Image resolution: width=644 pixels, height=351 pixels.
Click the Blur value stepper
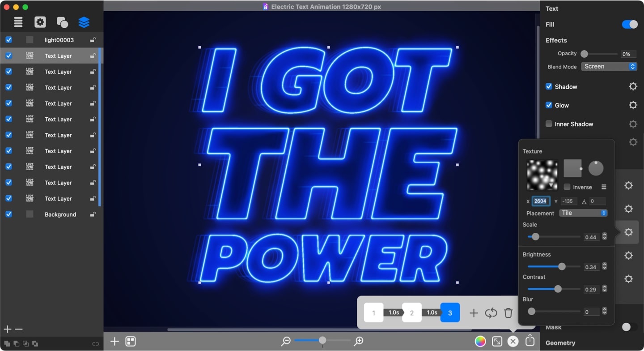[605, 311]
